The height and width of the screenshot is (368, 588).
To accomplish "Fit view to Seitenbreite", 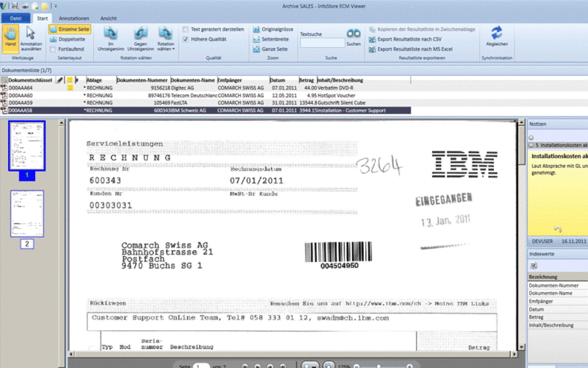I will pyautogui.click(x=270, y=39).
